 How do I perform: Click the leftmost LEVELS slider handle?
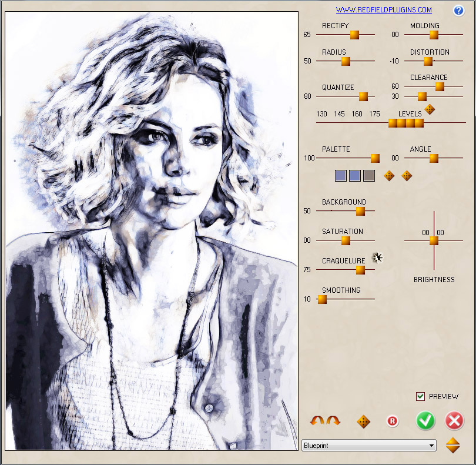click(x=393, y=123)
